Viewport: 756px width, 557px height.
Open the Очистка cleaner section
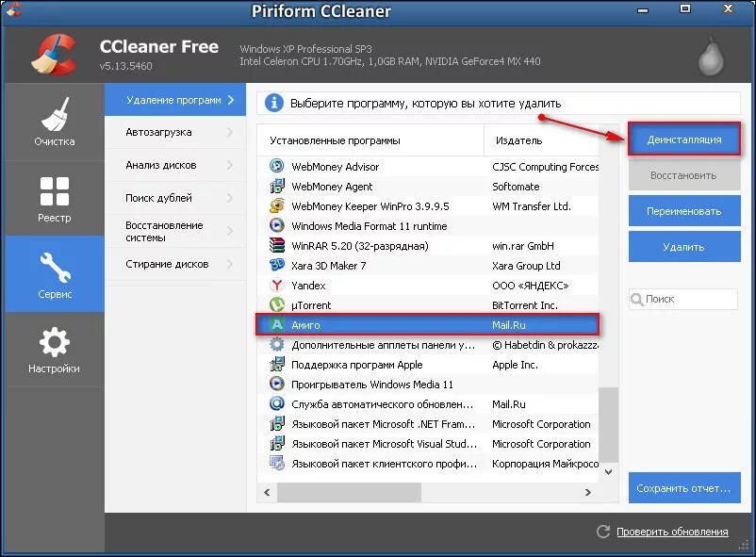55,122
